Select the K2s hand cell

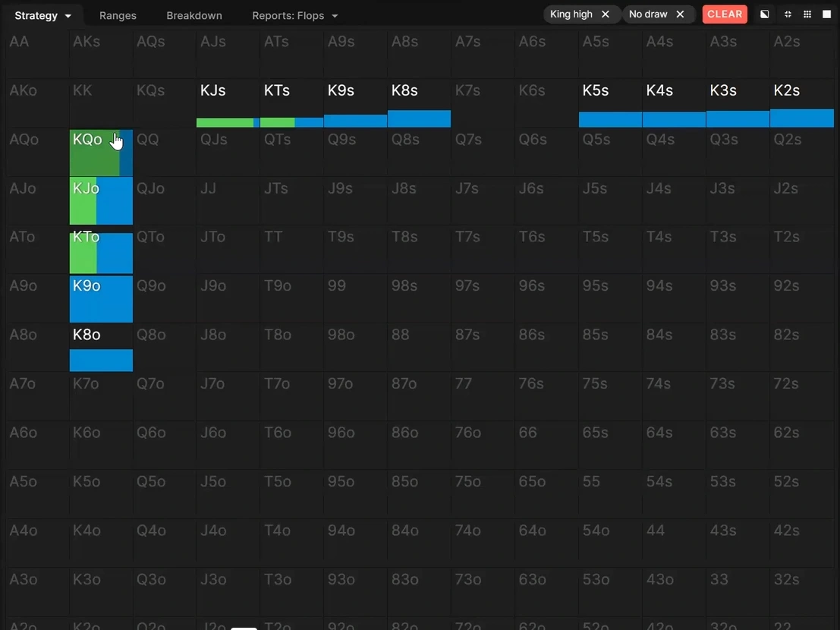point(802,103)
